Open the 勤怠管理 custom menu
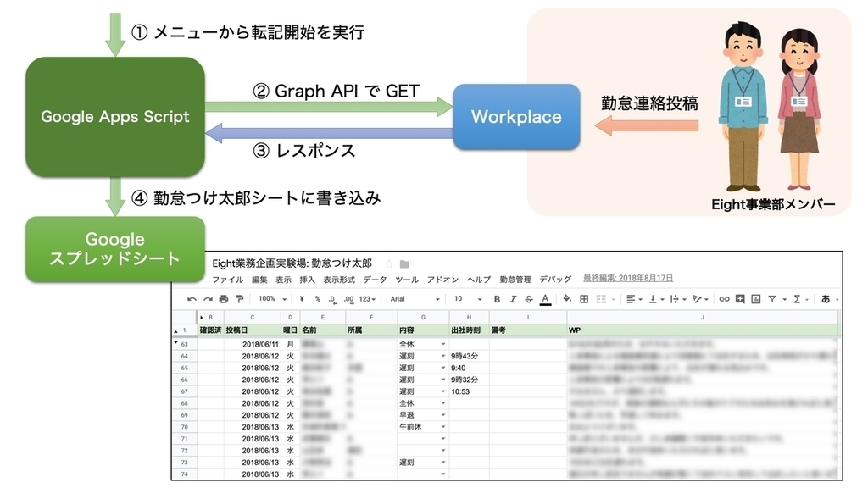Viewport: 868px width, 488px height. (x=515, y=280)
